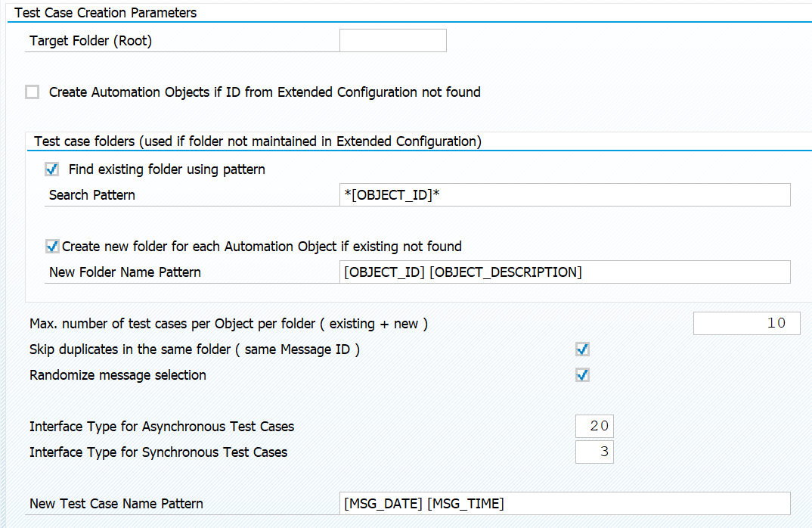Click Synchronous interface type field showing 3
The image size is (812, 528).
(594, 452)
